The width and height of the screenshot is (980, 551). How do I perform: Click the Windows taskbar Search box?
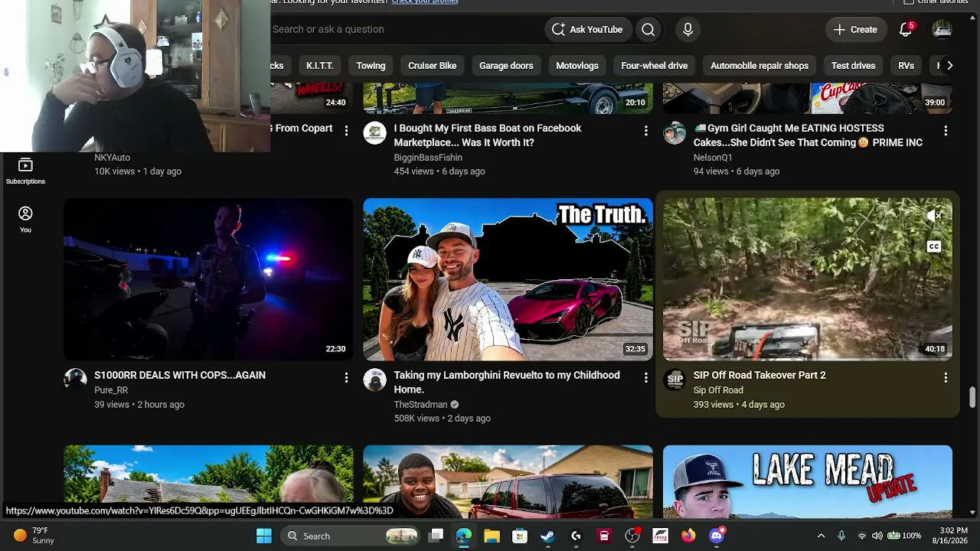(x=351, y=536)
